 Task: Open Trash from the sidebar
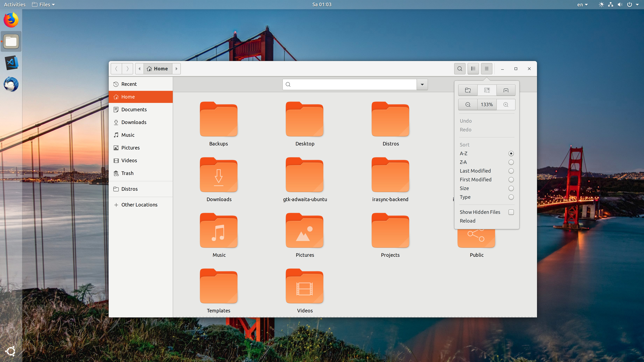click(x=127, y=173)
